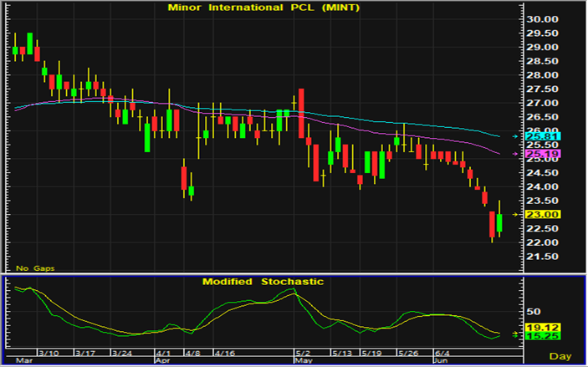Click the 3/17 date label
This screenshot has height=367, width=588.
(x=85, y=353)
